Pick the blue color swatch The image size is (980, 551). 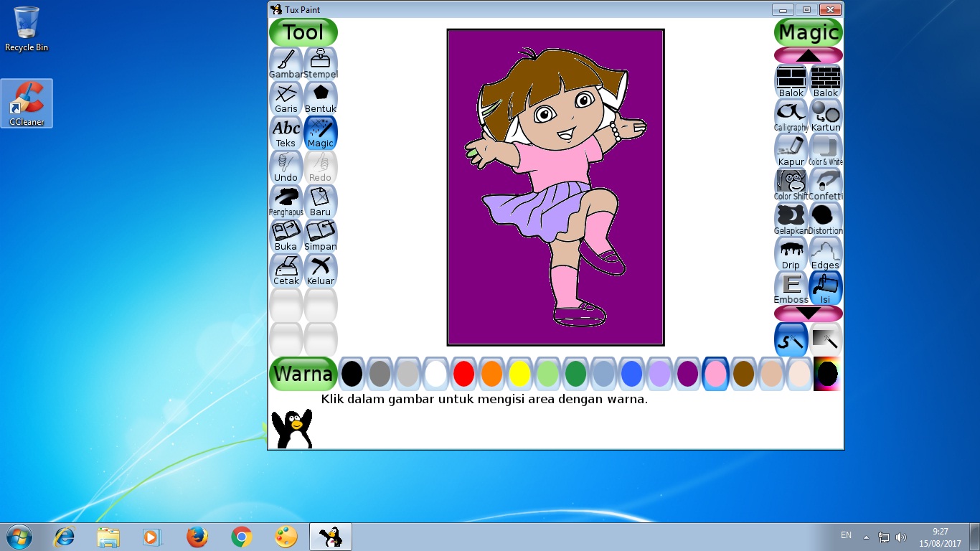click(x=631, y=374)
